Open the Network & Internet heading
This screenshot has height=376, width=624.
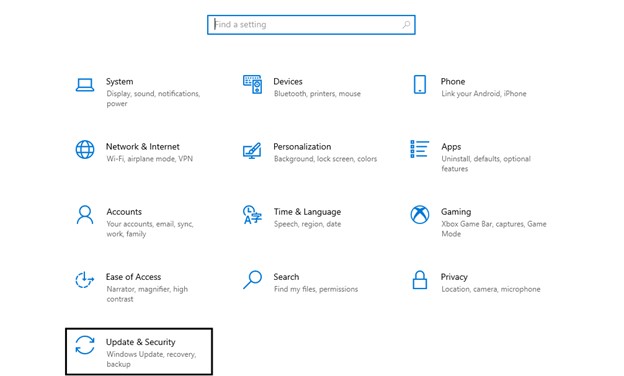pos(142,147)
